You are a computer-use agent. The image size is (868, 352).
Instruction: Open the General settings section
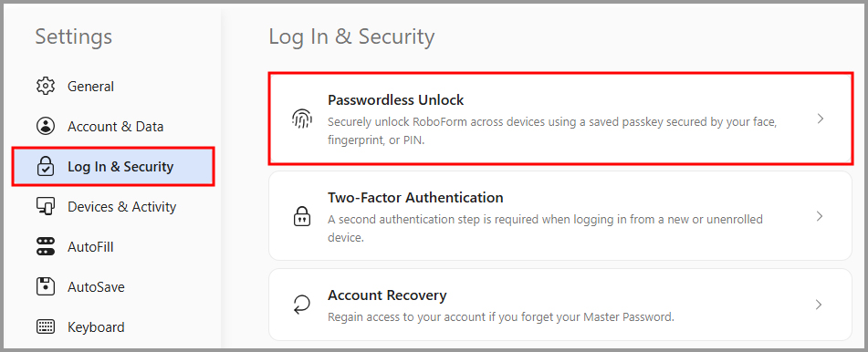pos(90,87)
